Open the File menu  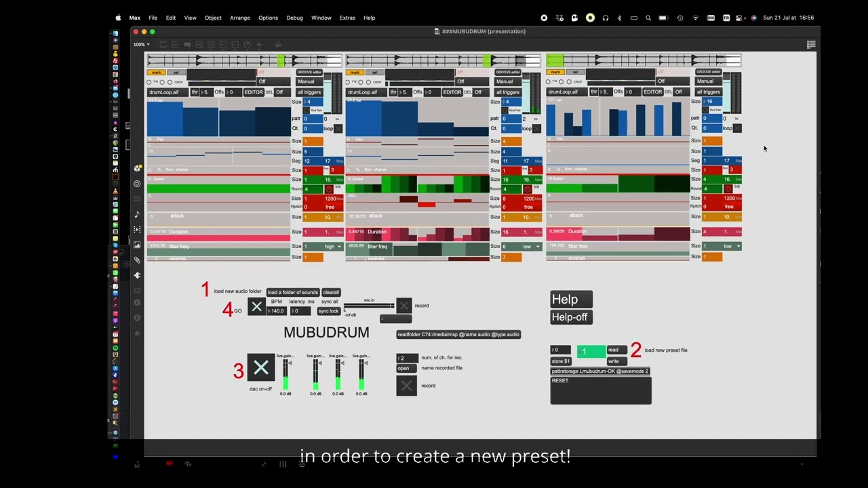click(153, 18)
